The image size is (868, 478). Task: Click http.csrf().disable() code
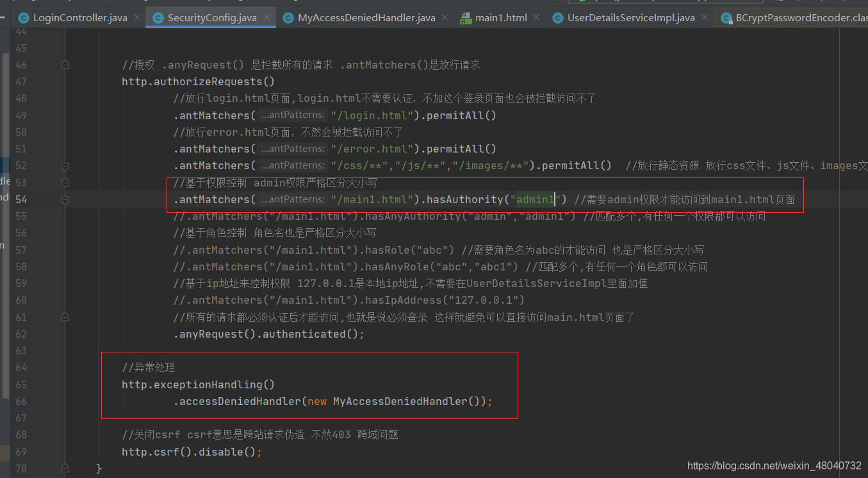[192, 452]
